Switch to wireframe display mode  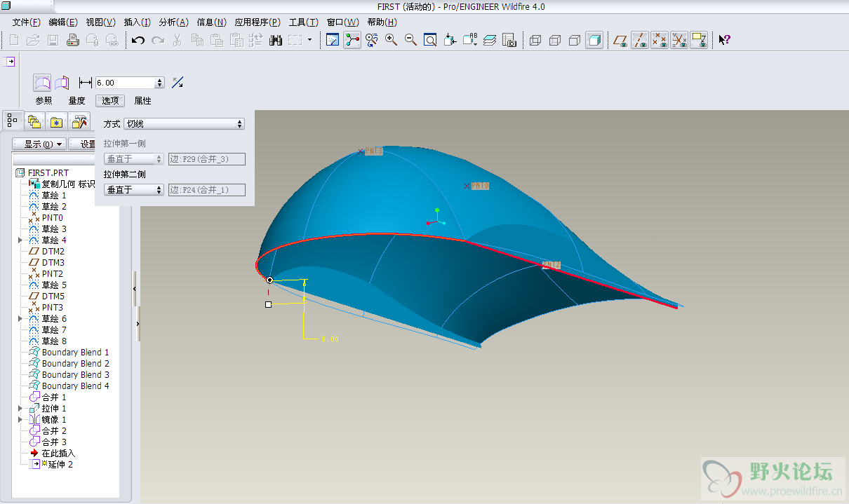[x=535, y=40]
